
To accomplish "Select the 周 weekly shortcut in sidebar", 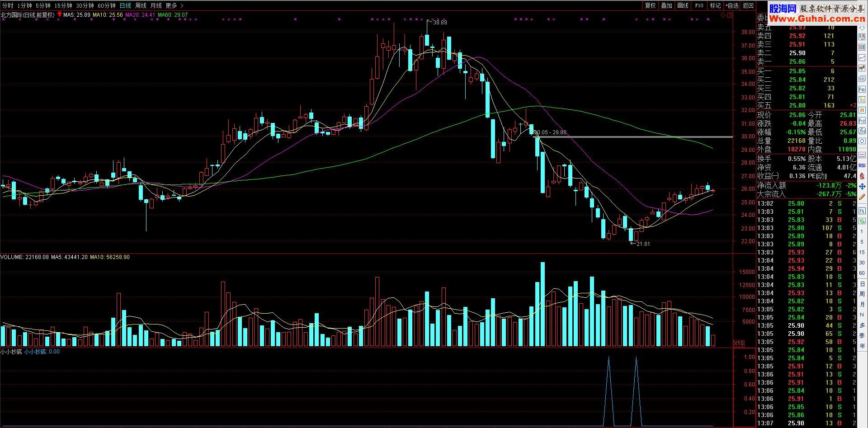I will click(x=862, y=294).
